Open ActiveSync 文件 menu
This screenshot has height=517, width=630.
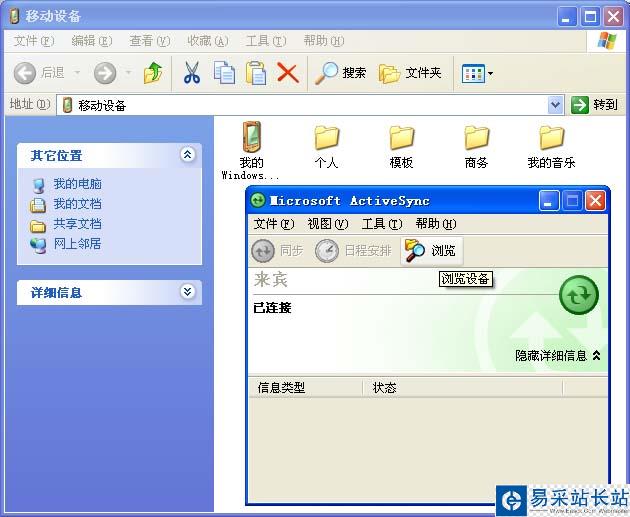274,224
